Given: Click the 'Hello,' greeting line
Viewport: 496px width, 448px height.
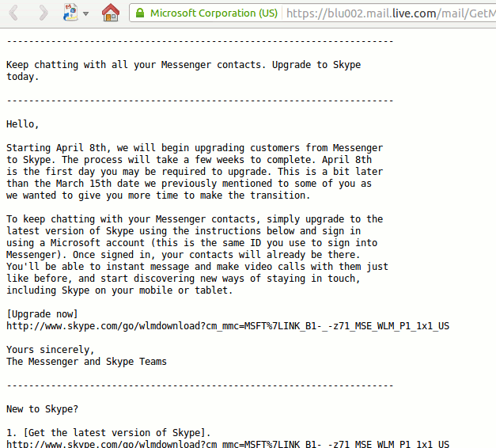Looking at the screenshot, I should [23, 123].
